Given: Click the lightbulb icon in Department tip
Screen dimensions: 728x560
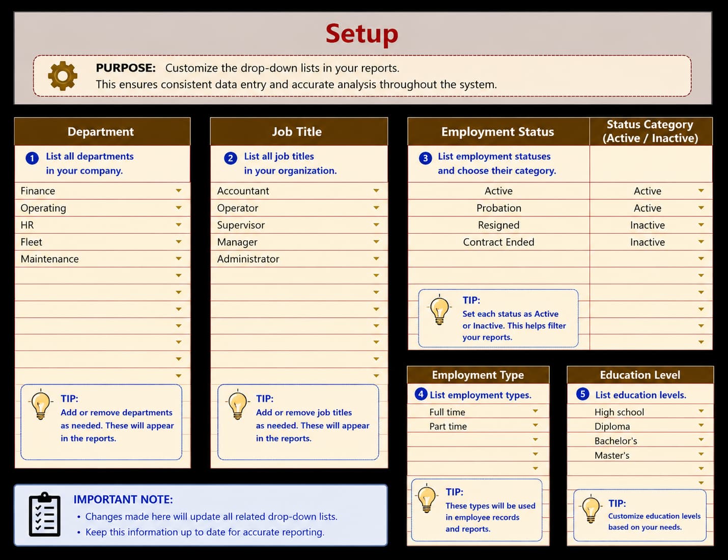Looking at the screenshot, I should click(41, 405).
